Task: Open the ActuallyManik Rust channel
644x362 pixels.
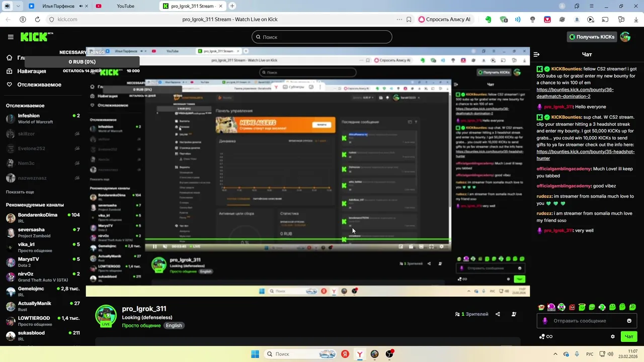Action: [43, 306]
